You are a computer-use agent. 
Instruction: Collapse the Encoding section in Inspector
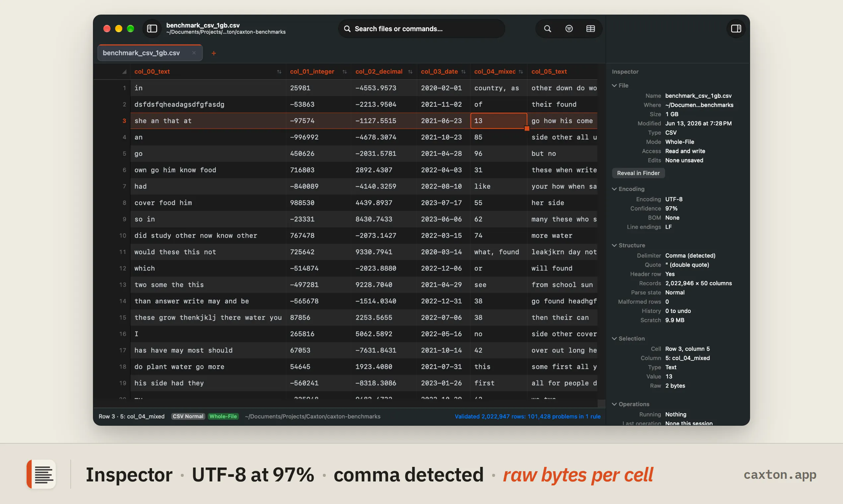(614, 189)
